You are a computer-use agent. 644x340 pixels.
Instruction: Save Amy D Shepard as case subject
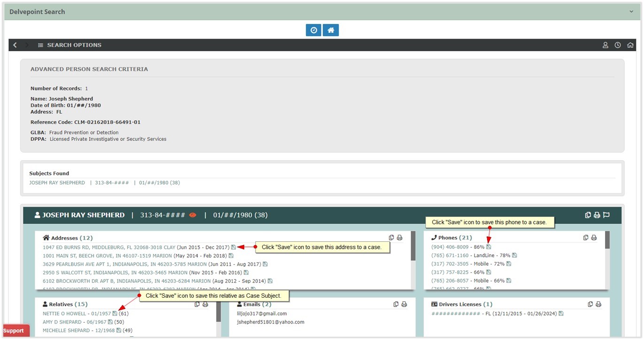coord(110,322)
